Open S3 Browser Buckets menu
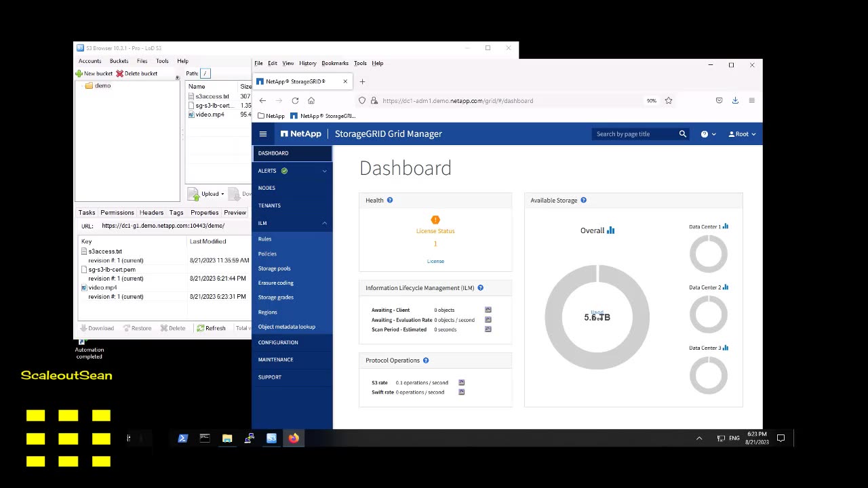Image resolution: width=868 pixels, height=488 pixels. 119,61
